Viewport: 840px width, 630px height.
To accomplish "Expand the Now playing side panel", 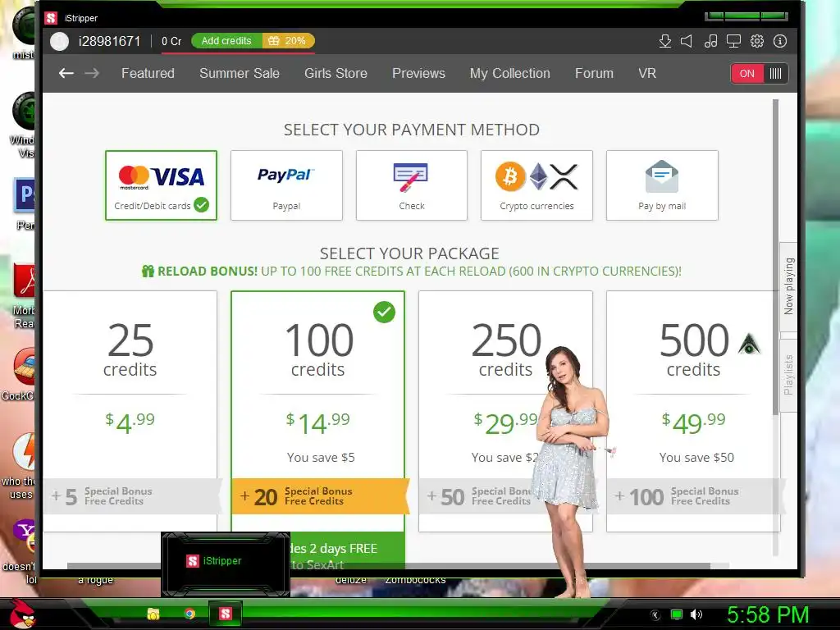I will (x=788, y=286).
